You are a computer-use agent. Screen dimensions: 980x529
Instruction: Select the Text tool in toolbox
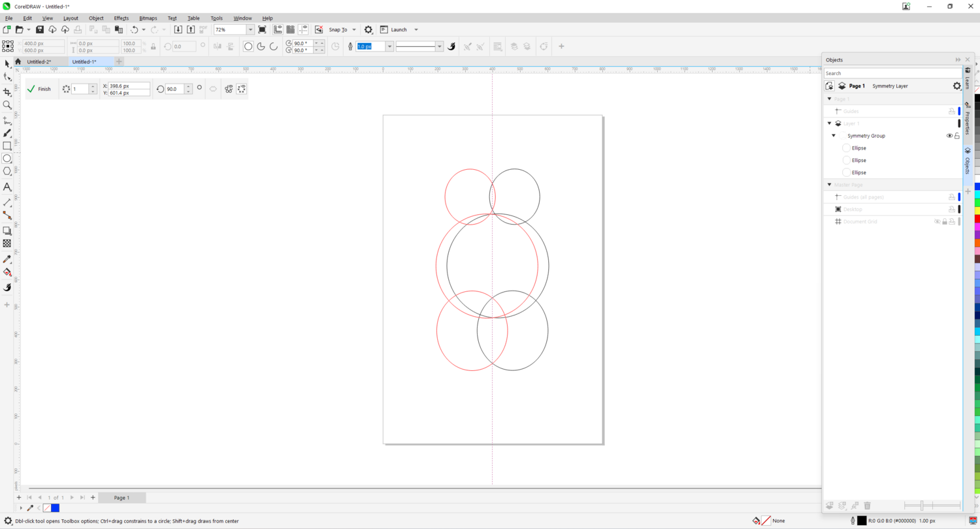(x=7, y=187)
